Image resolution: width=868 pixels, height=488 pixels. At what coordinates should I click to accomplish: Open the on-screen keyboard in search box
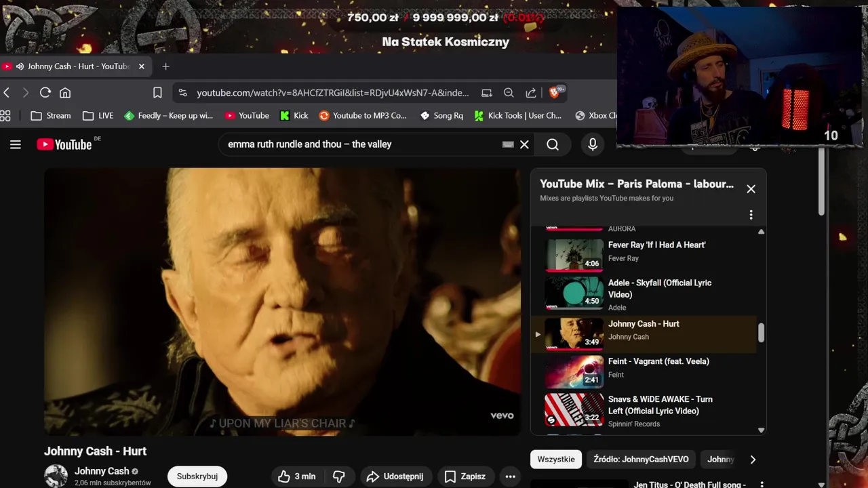click(508, 144)
